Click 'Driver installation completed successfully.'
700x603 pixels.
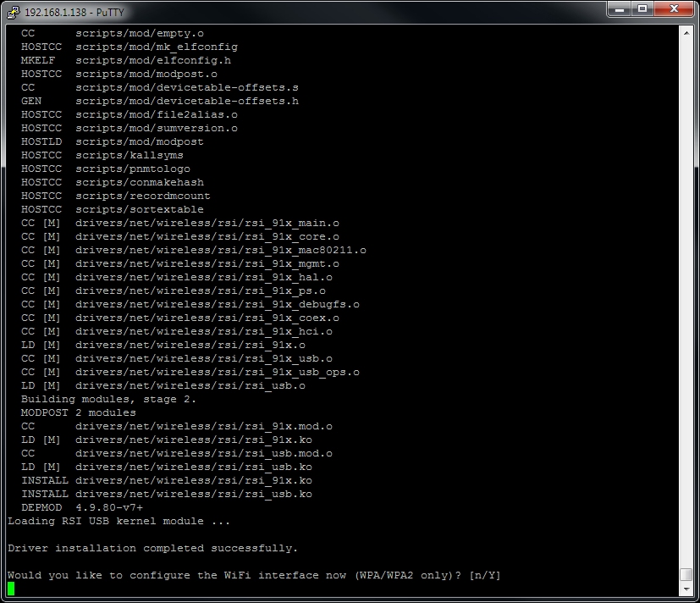tap(152, 548)
